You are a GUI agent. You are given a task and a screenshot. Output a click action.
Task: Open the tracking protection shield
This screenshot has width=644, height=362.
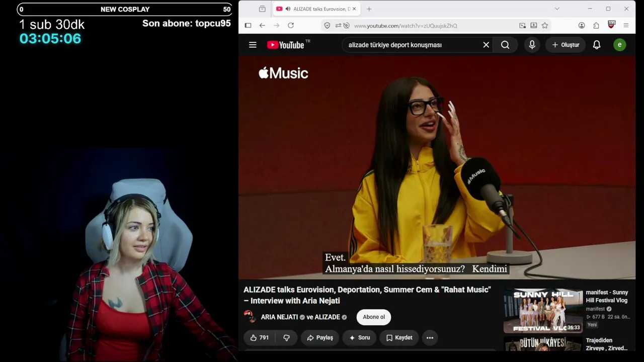(327, 26)
